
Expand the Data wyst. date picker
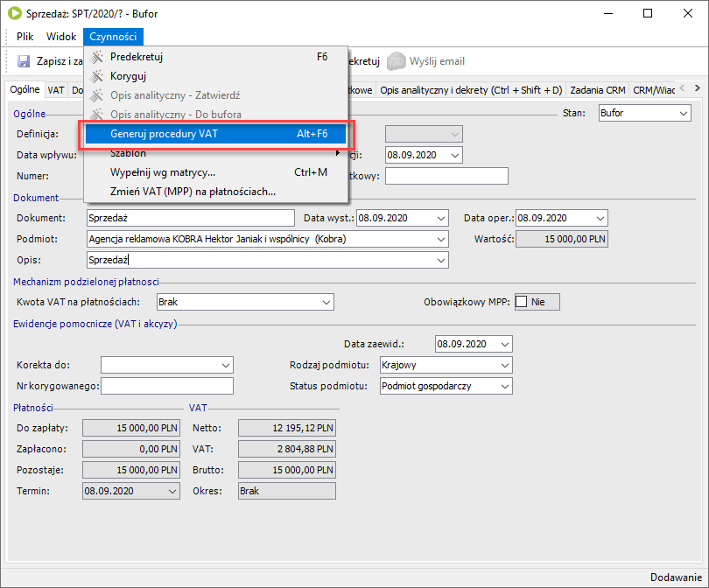coord(441,218)
